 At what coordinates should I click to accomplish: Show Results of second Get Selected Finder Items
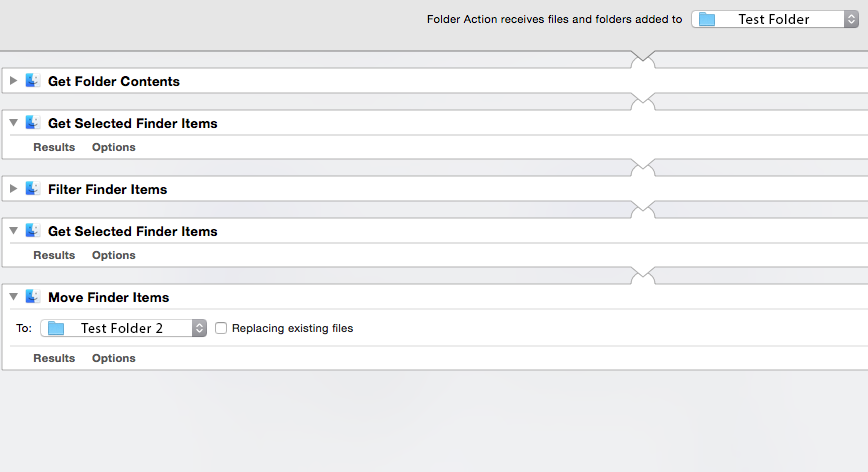point(54,255)
